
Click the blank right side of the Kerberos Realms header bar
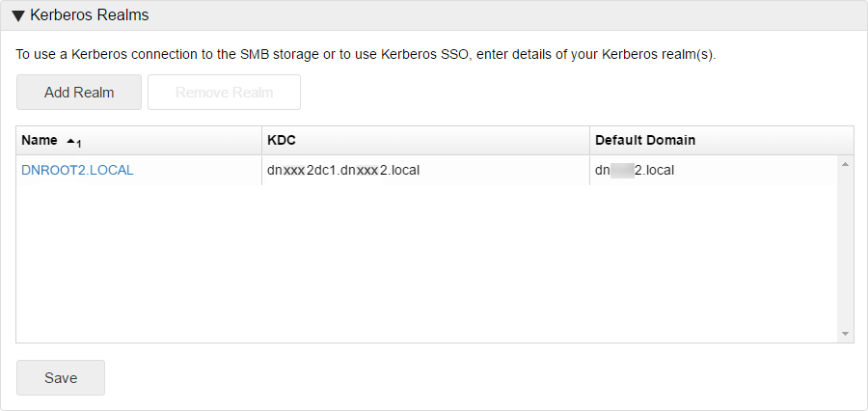pyautogui.click(x=579, y=16)
